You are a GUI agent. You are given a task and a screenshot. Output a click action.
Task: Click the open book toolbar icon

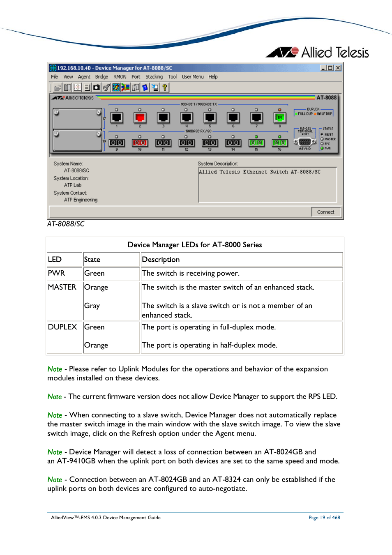[x=67, y=88]
